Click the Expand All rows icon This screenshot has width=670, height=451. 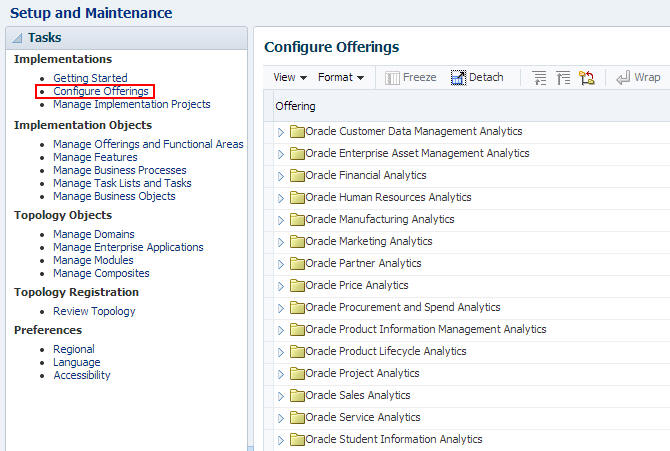tap(540, 77)
